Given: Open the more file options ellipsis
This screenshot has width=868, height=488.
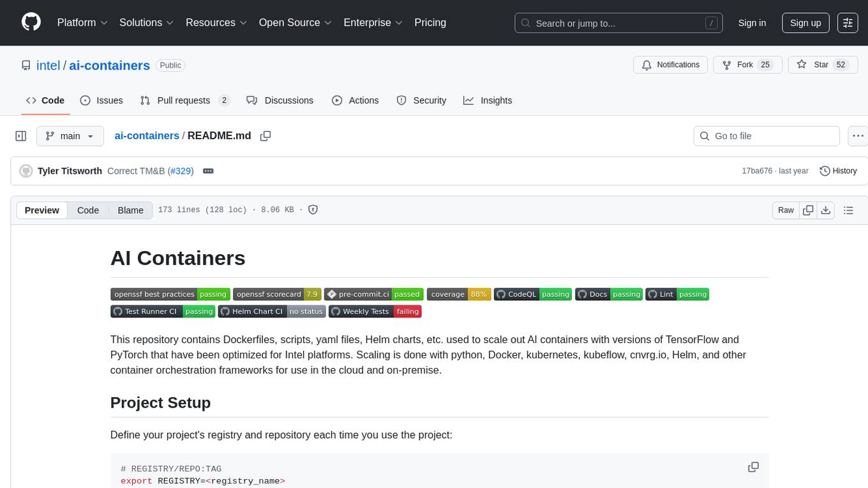Looking at the screenshot, I should (858, 136).
